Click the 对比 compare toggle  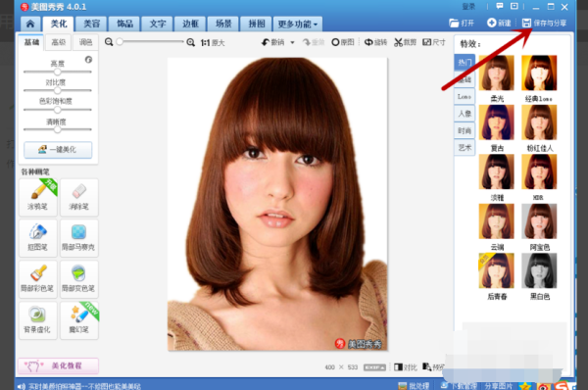(x=406, y=367)
